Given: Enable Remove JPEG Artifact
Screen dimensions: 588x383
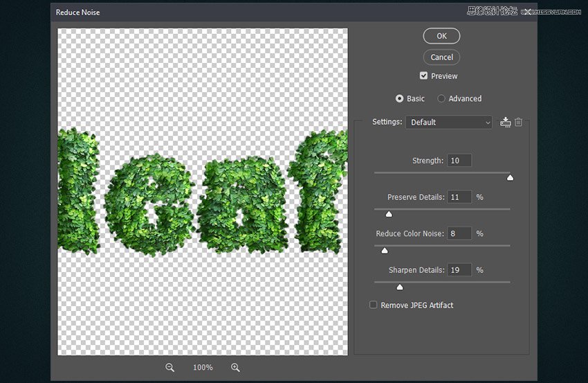Looking at the screenshot, I should [374, 305].
